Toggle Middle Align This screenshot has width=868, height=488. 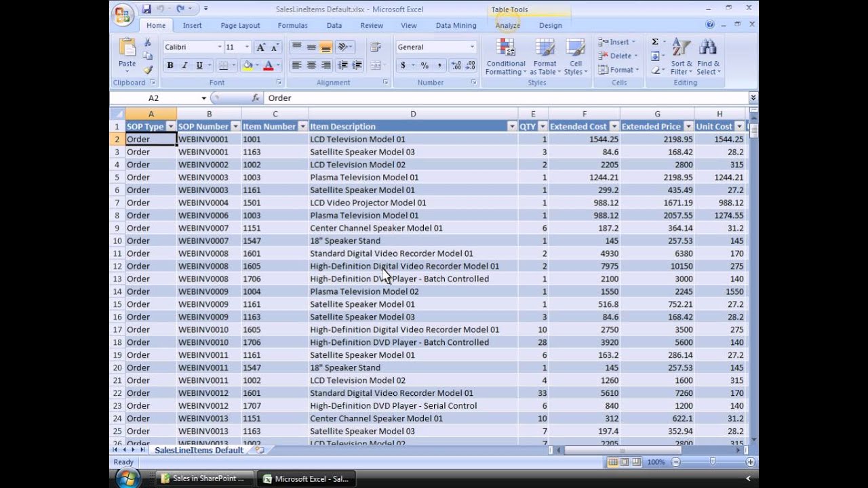tap(311, 47)
